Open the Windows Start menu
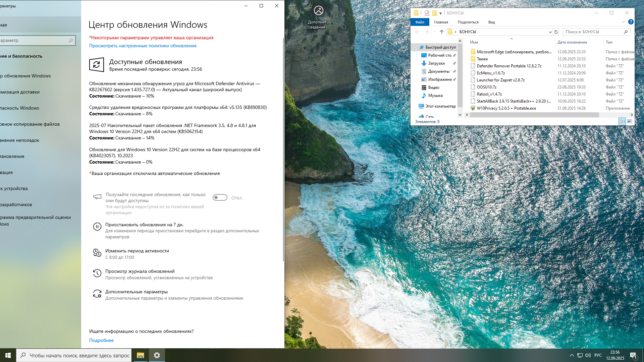 tap(8, 355)
